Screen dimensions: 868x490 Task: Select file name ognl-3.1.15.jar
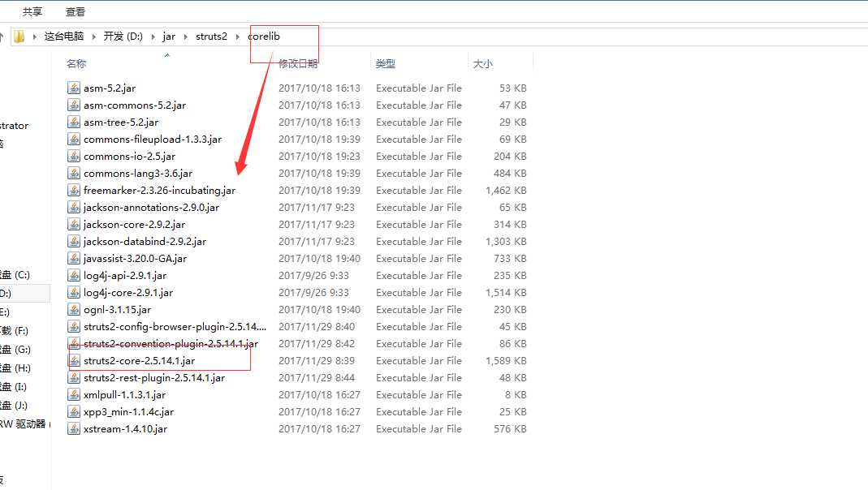point(117,310)
